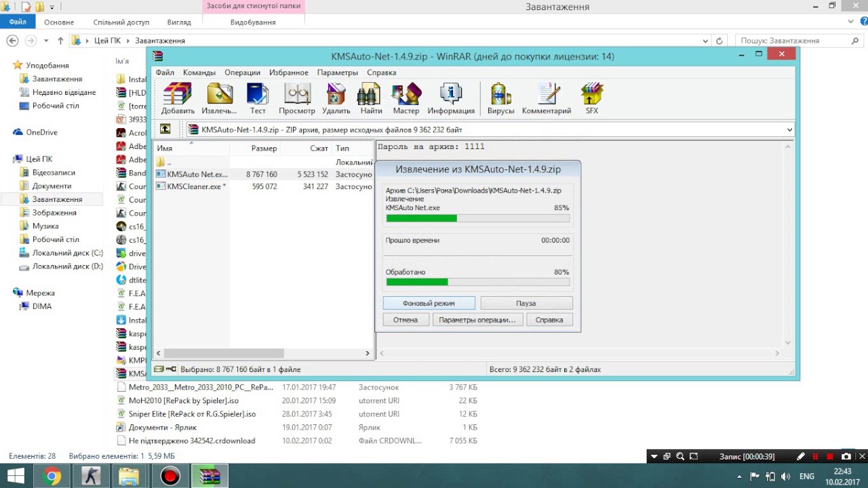The width and height of the screenshot is (868, 488).
Task: Click the Удалить toolbar icon
Action: (336, 98)
